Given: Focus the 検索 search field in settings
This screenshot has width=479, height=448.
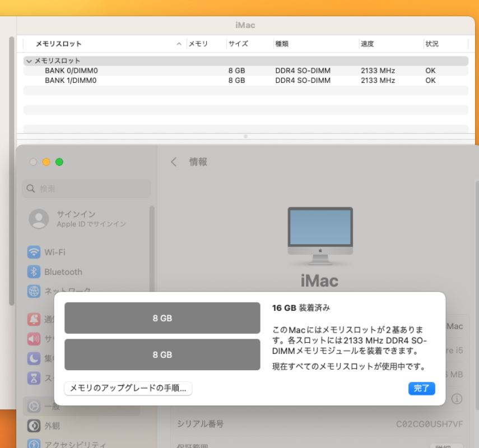Looking at the screenshot, I should pos(86,188).
